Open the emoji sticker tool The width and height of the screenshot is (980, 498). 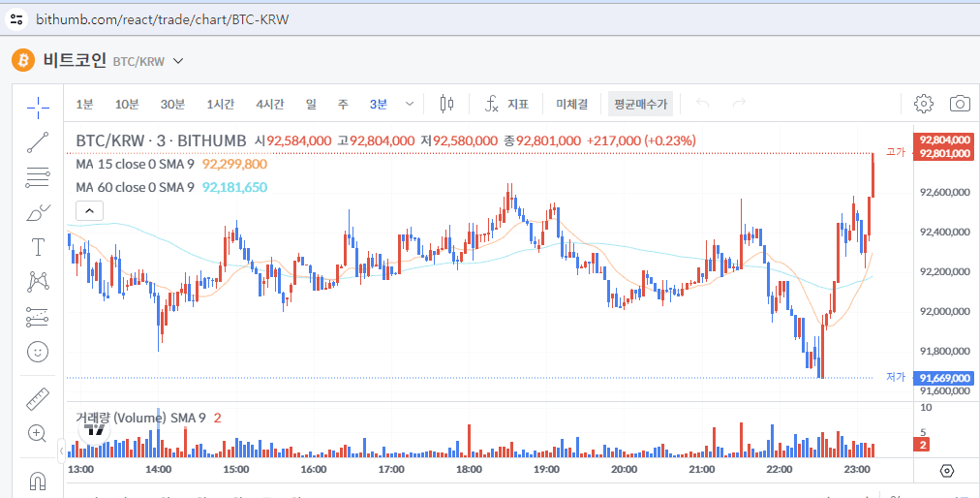(x=38, y=352)
